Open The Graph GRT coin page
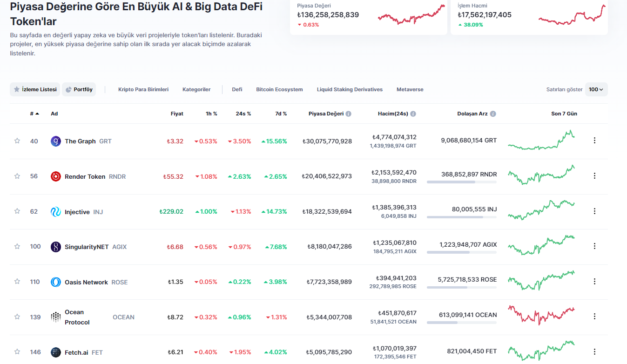 88,141
